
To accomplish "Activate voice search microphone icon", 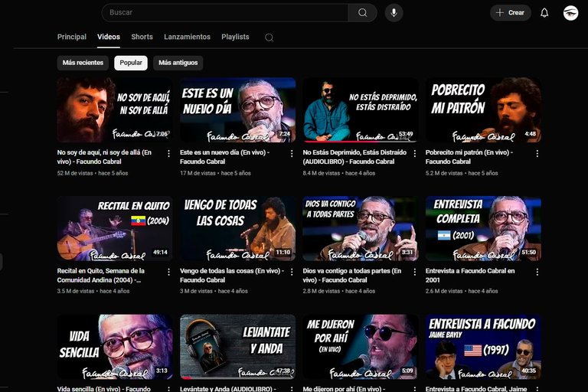I will pos(394,13).
